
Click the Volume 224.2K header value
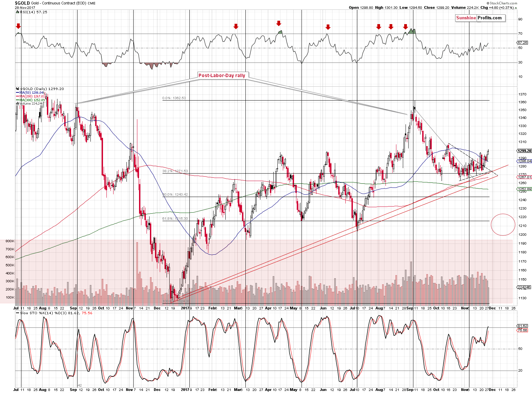point(465,7)
